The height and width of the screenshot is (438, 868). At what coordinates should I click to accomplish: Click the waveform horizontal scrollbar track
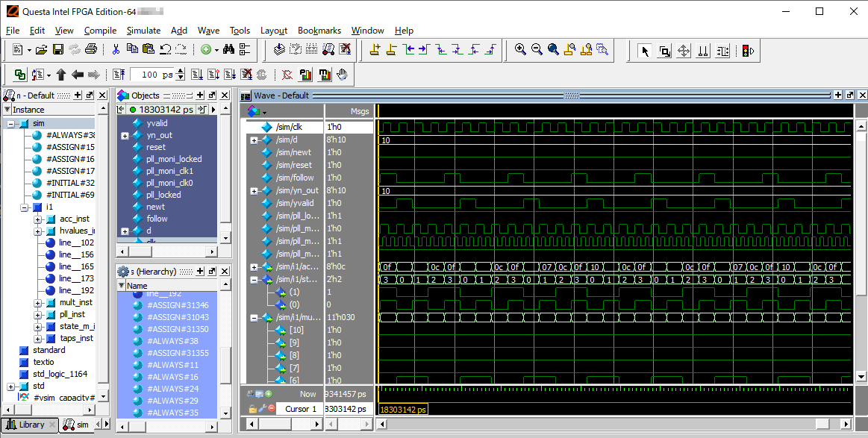(x=597, y=424)
